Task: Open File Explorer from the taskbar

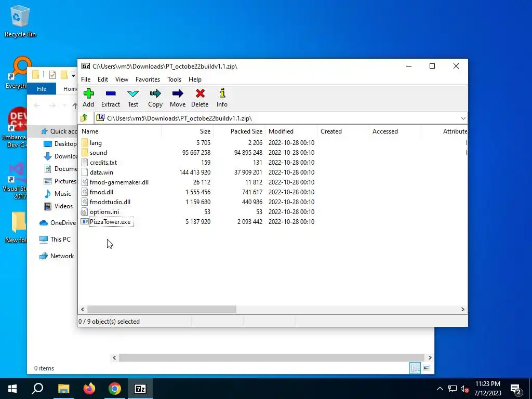Action: click(x=64, y=389)
